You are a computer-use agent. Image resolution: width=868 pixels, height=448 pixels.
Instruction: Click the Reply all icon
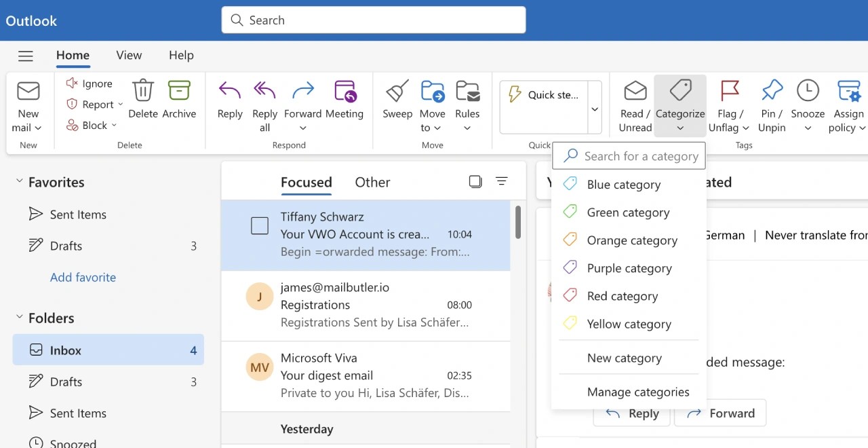[x=264, y=102]
